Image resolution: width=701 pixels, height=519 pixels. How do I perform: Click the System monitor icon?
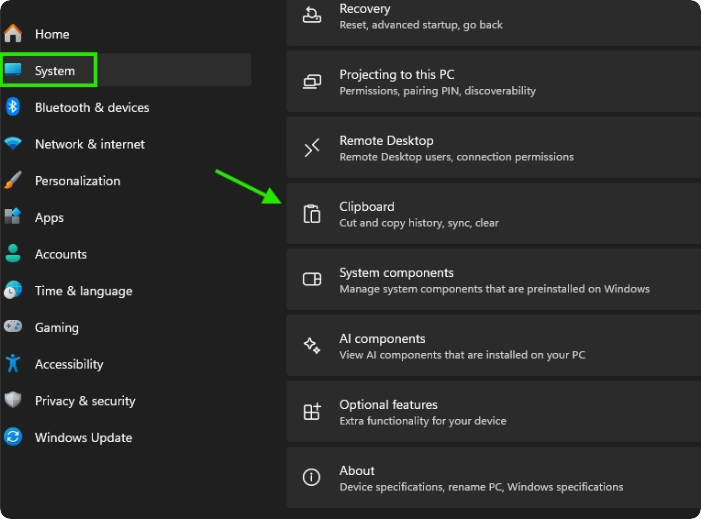click(13, 70)
